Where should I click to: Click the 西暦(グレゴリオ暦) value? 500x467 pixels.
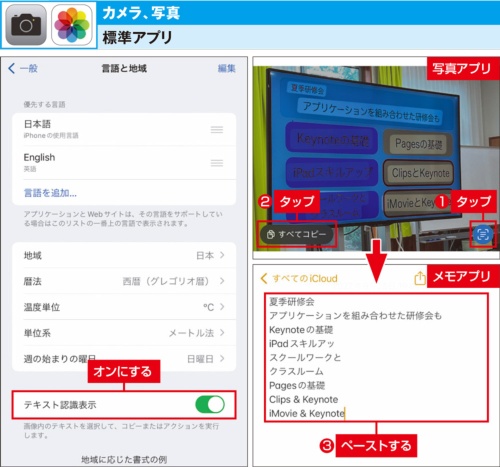(x=166, y=281)
